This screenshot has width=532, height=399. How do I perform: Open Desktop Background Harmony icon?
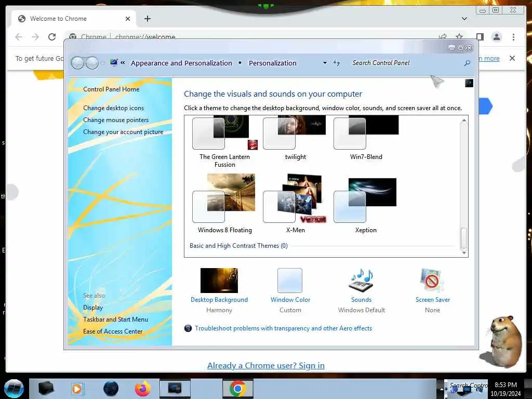219,281
